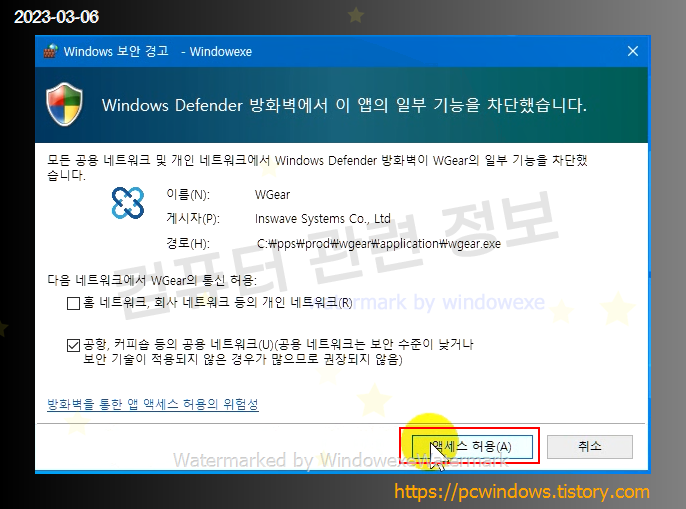
Task: Click the Inswave Systems Co., Ltd publisher text
Action: 323,218
